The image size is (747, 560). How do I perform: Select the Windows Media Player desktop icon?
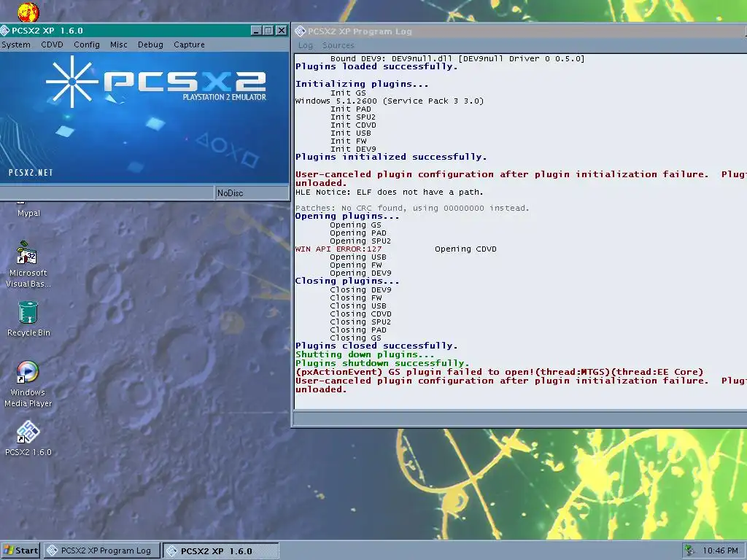tap(28, 384)
